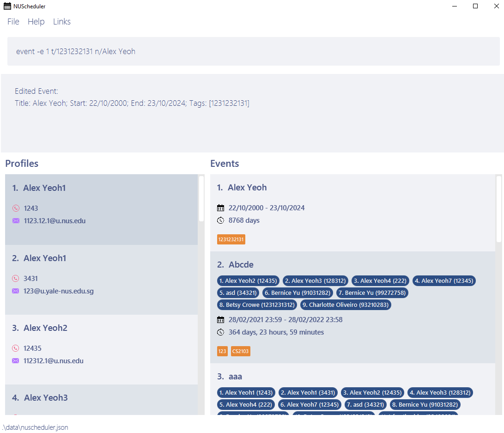
Task: Select profile title 2. Alex Yeoh1
Action: pos(39,258)
